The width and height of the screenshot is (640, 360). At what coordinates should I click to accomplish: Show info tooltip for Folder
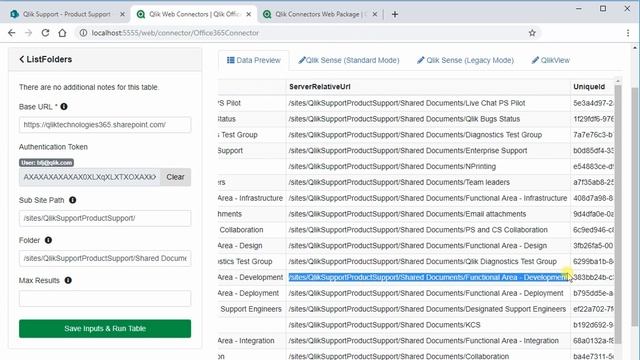coord(48,240)
